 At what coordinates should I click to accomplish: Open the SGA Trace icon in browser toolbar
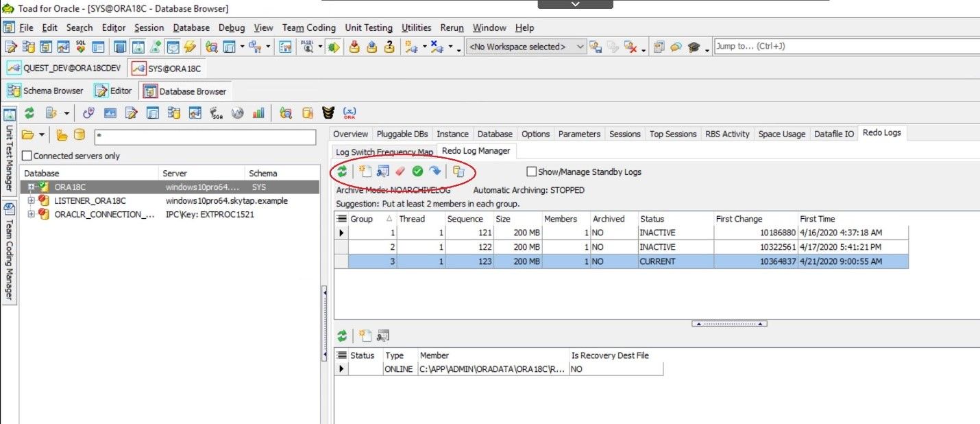pyautogui.click(x=217, y=113)
